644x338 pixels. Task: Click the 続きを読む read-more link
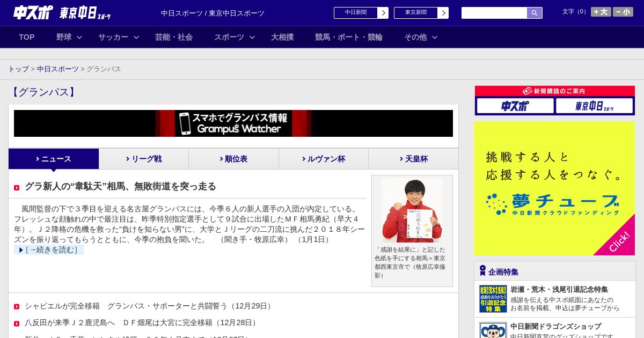(x=49, y=249)
